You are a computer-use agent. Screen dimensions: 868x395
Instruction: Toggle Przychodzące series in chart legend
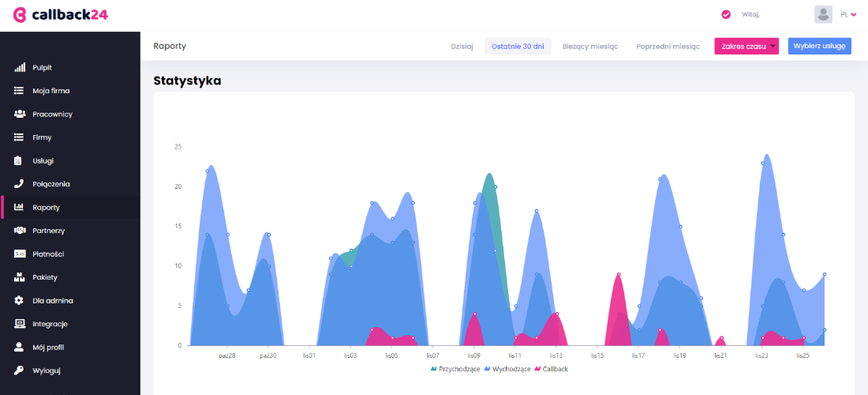pyautogui.click(x=455, y=369)
